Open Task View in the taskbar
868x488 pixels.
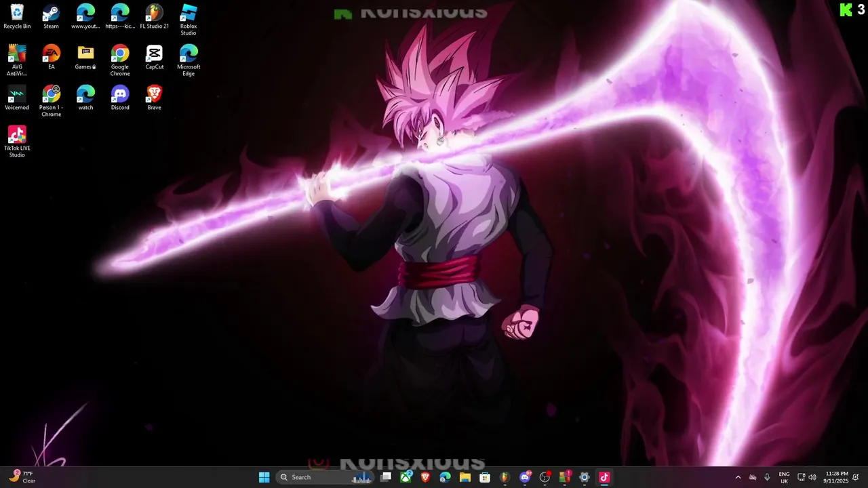(386, 477)
